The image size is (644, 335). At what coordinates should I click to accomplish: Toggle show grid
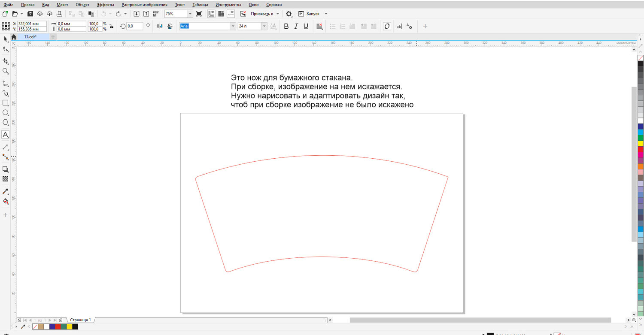221,14
